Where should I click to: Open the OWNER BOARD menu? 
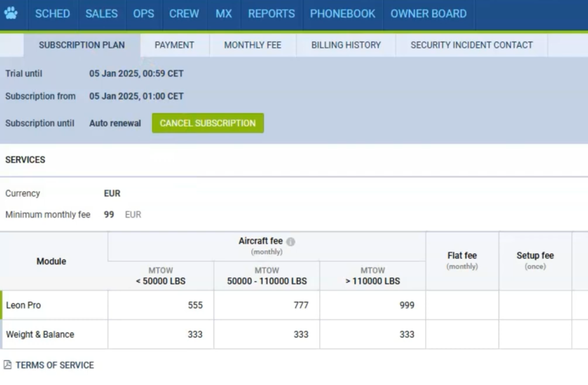(429, 14)
